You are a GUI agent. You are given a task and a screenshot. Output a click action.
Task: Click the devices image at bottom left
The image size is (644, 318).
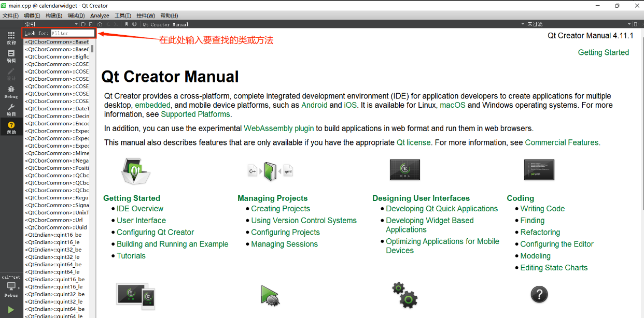[x=135, y=296]
